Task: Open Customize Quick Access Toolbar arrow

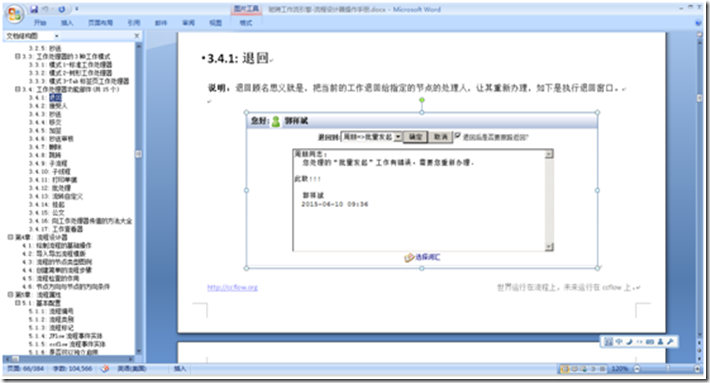Action: tap(77, 9)
